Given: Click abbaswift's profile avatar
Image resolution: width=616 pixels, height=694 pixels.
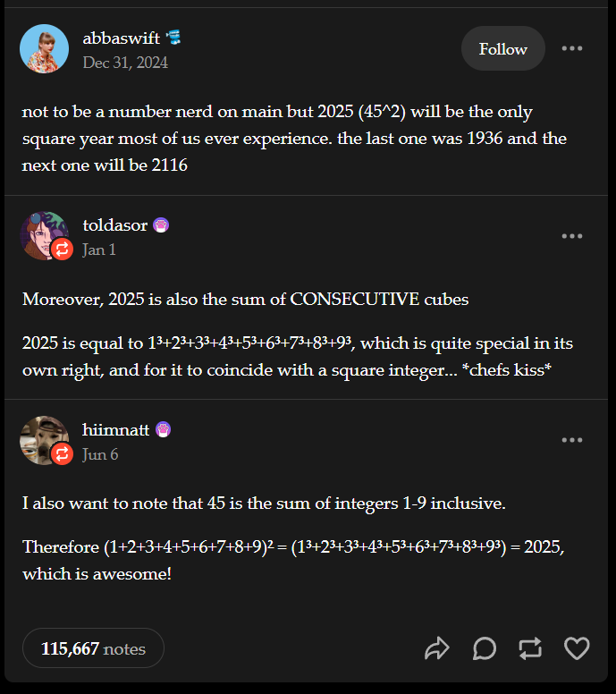Looking at the screenshot, I should pos(44,48).
